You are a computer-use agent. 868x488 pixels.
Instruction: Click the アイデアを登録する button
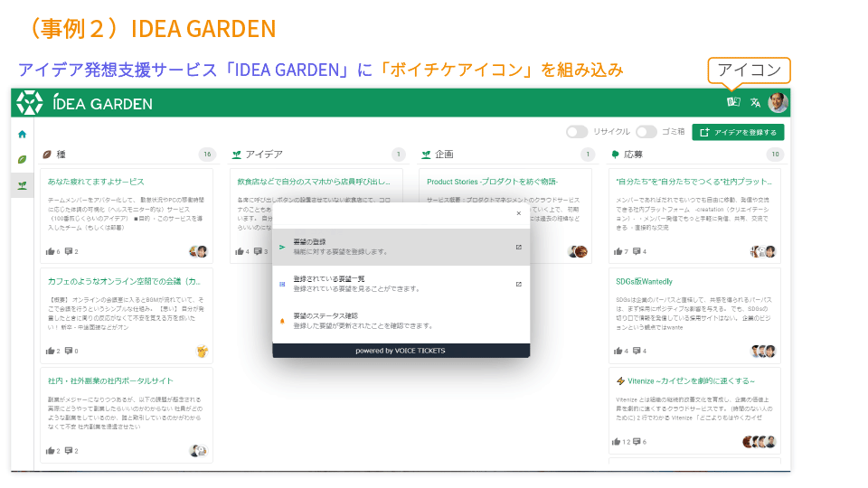[x=738, y=132]
